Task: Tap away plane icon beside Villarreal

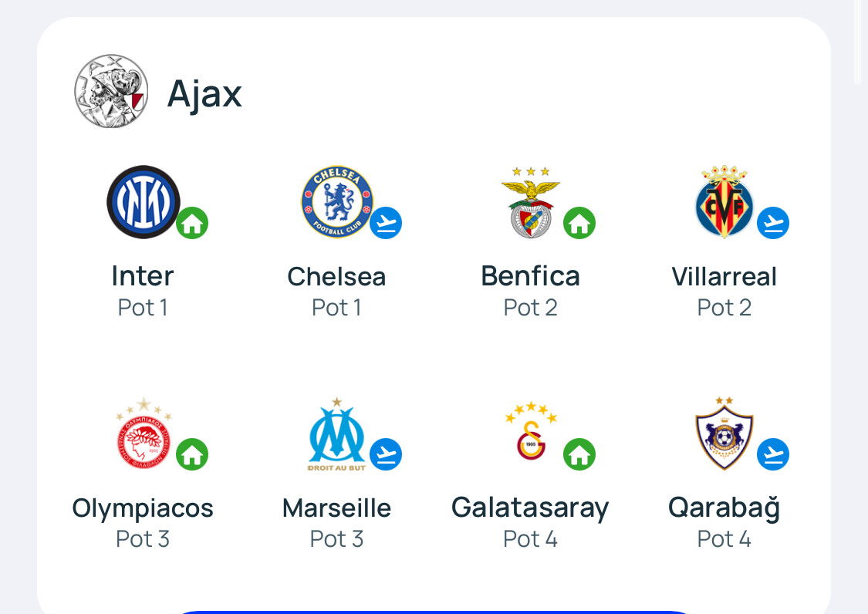Action: tap(773, 223)
